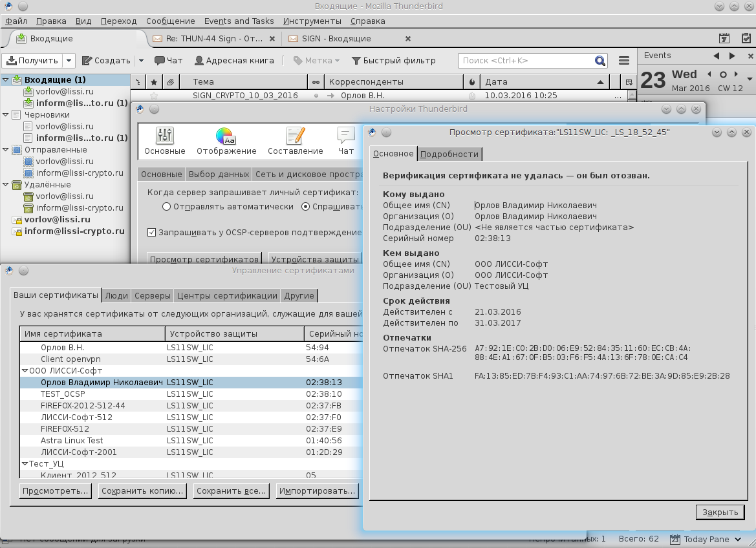This screenshot has width=756, height=548.
Task: Switch to the Люди tab
Action: (x=116, y=295)
